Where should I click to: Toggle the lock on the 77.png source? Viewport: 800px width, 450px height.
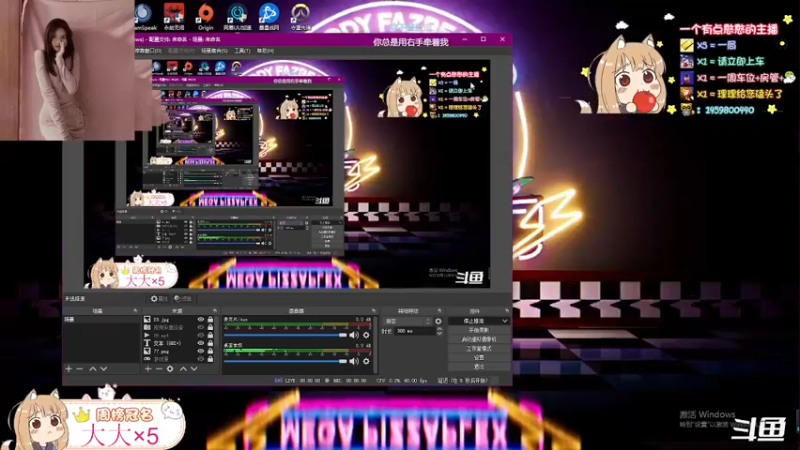(x=210, y=352)
